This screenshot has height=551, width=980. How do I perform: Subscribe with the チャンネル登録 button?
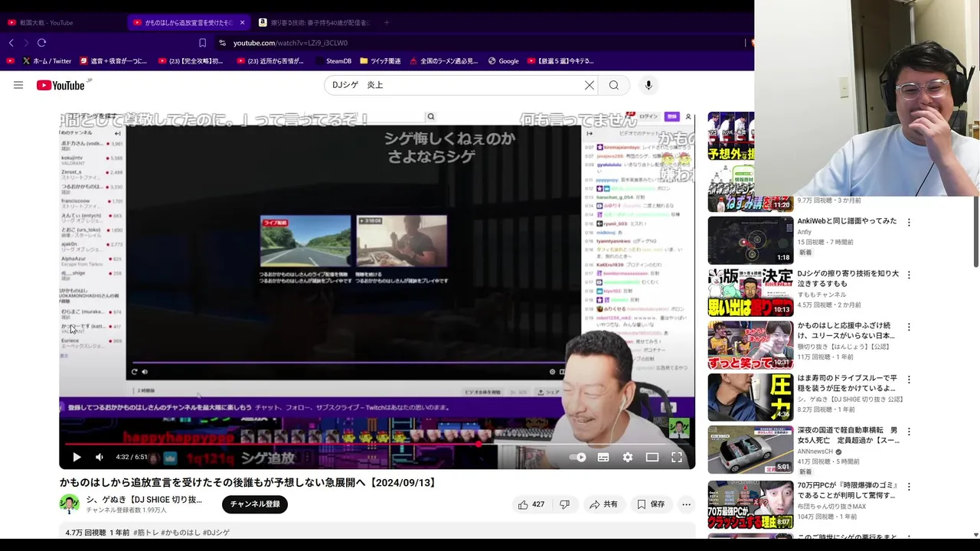(255, 504)
